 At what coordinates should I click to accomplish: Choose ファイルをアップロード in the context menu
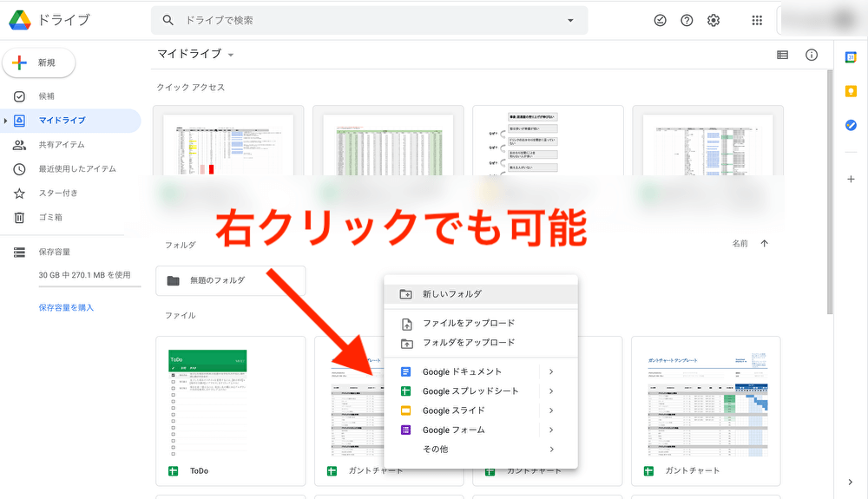[481, 323]
